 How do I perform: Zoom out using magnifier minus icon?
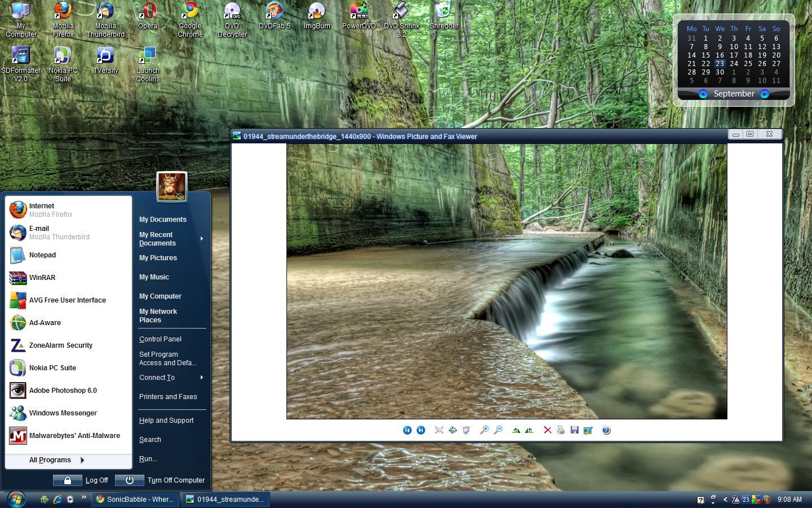point(498,430)
